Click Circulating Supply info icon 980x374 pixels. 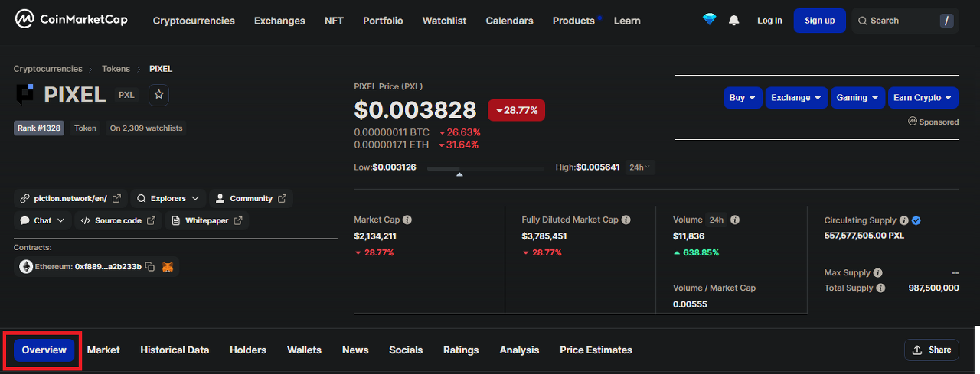point(903,220)
